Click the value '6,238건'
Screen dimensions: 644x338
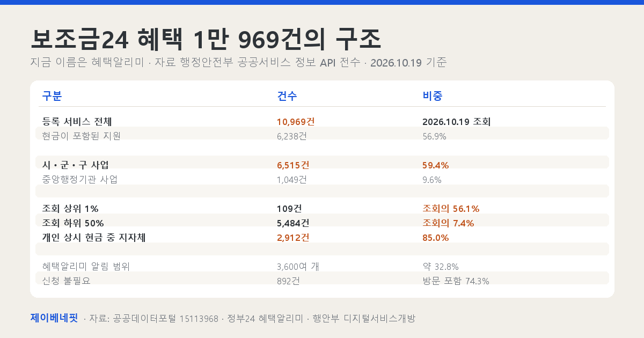pos(292,136)
